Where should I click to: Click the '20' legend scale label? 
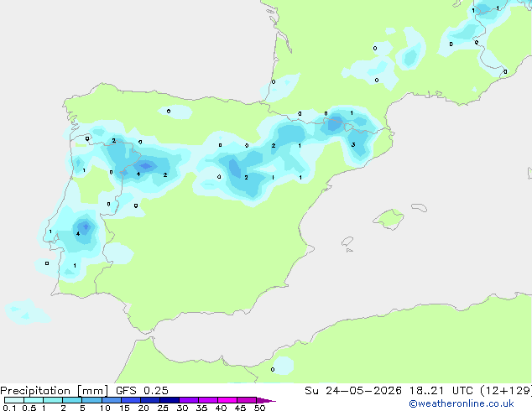coord(143,408)
